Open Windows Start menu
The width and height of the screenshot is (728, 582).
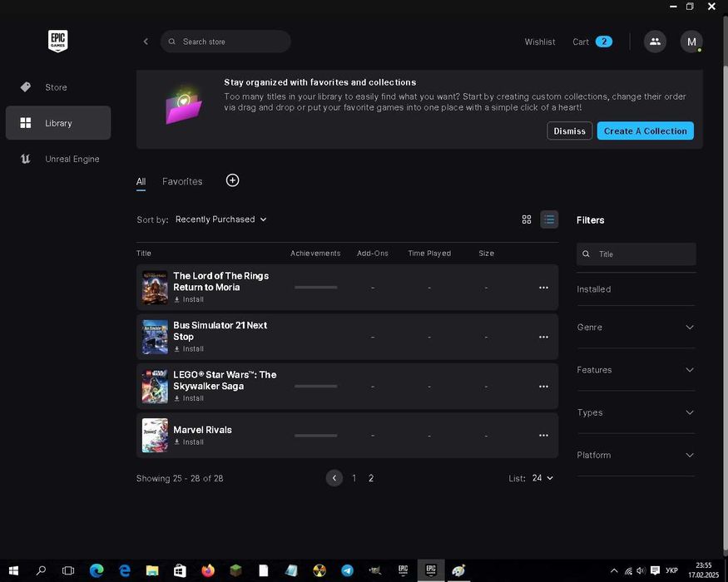click(13, 570)
